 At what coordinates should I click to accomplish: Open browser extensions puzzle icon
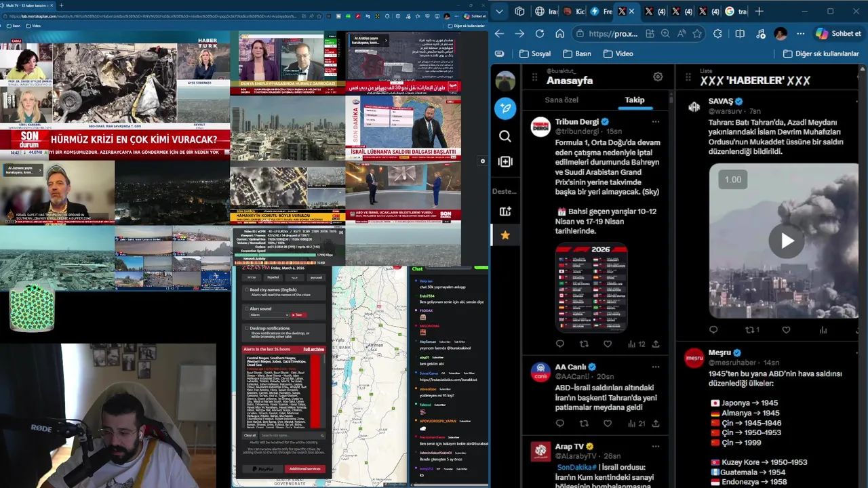pyautogui.click(x=717, y=33)
